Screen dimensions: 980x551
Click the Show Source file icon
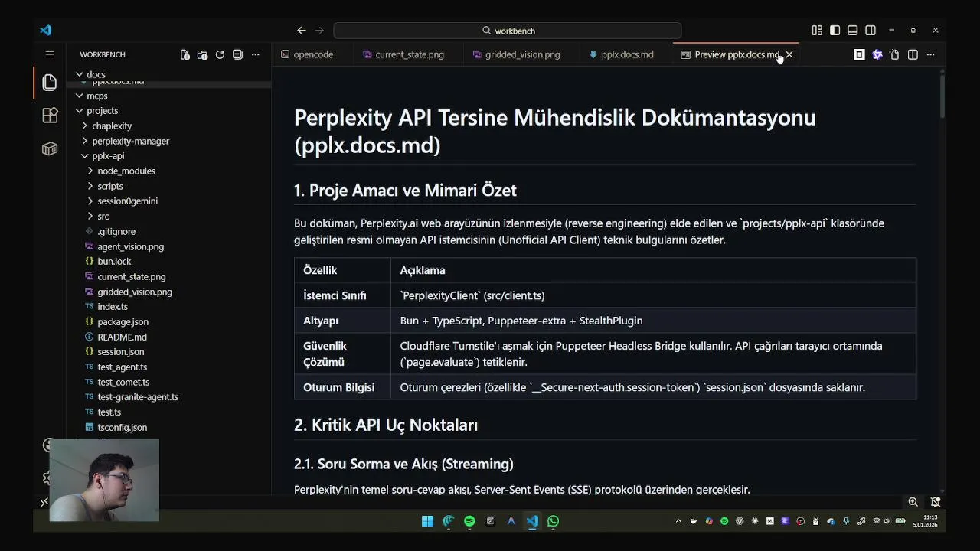pos(894,54)
